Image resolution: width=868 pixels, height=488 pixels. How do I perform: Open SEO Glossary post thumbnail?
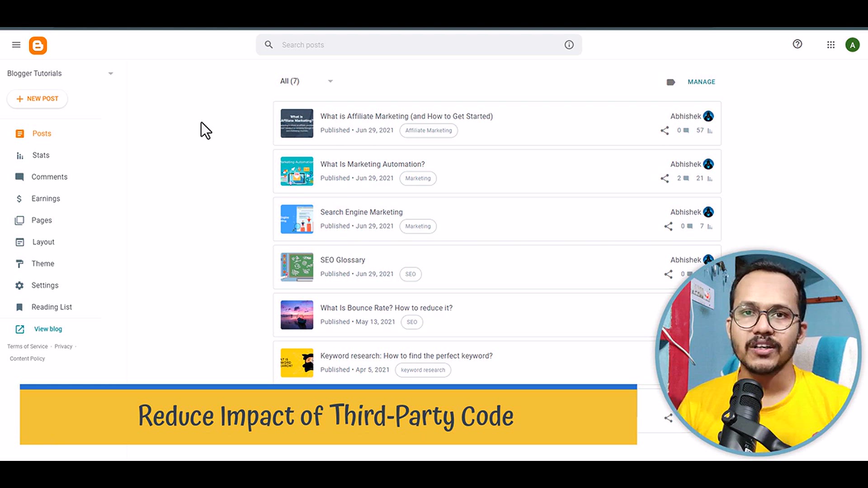pyautogui.click(x=297, y=267)
